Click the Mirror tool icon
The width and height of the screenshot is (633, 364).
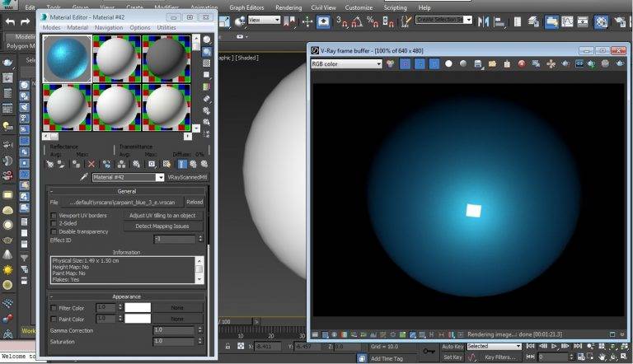[x=483, y=21]
